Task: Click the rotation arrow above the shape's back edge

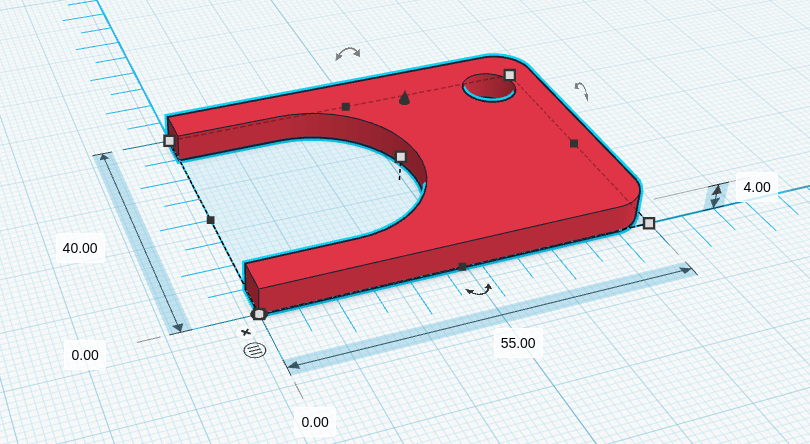Action: 348,53
